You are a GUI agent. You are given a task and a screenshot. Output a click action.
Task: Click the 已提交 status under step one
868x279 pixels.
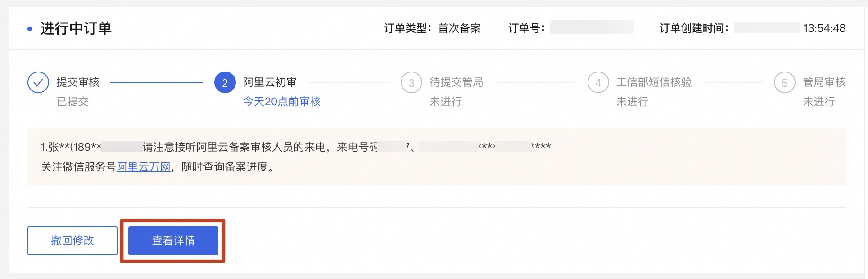coord(72,102)
